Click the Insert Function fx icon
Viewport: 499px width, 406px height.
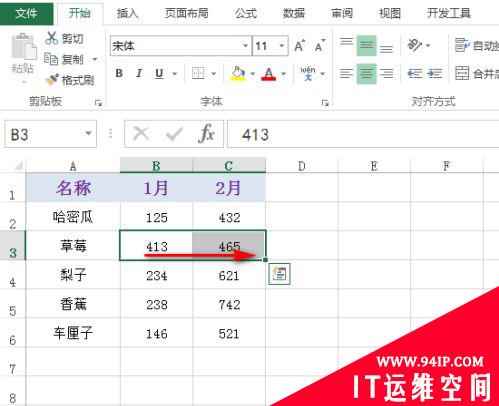click(206, 134)
